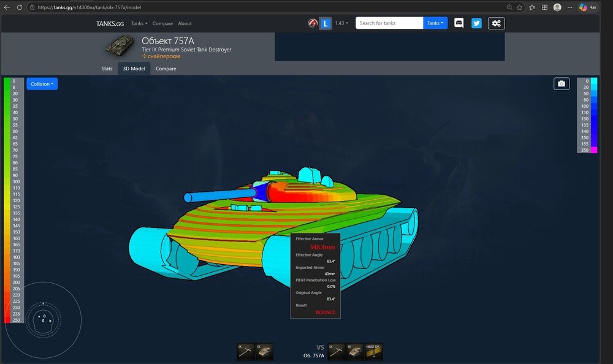Click the right arrow in angle widget
Image resolution: width=613 pixels, height=364 pixels.
tap(50, 320)
